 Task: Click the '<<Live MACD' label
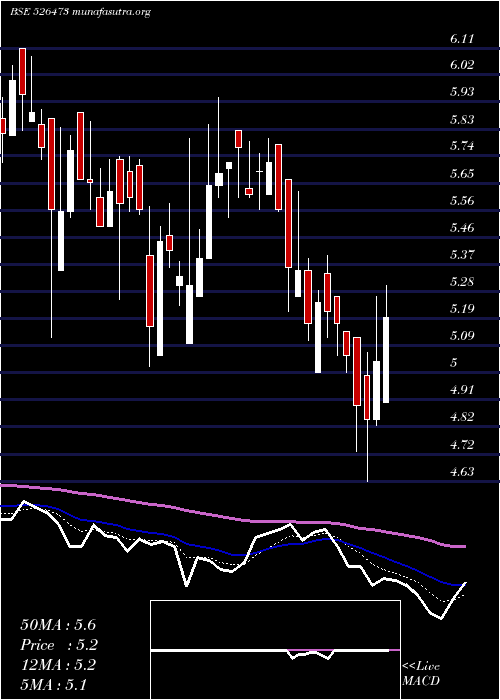click(421, 674)
